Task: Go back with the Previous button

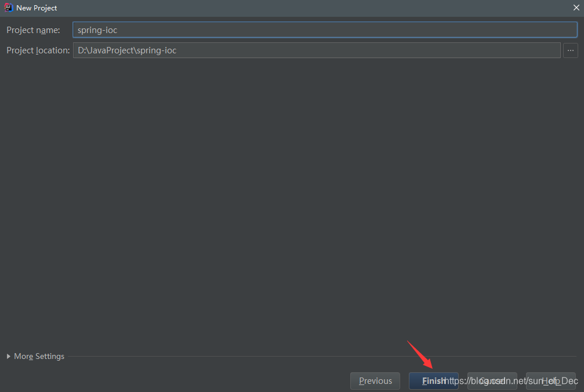Action: [375, 381]
